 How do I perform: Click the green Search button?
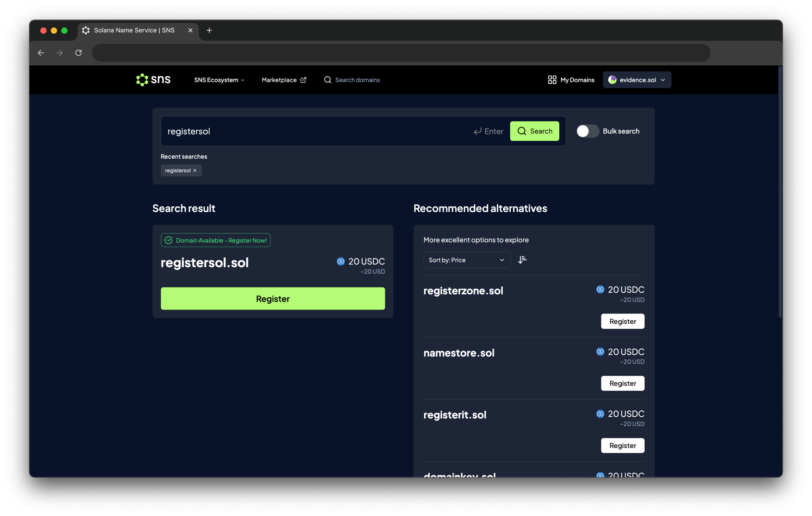[534, 131]
